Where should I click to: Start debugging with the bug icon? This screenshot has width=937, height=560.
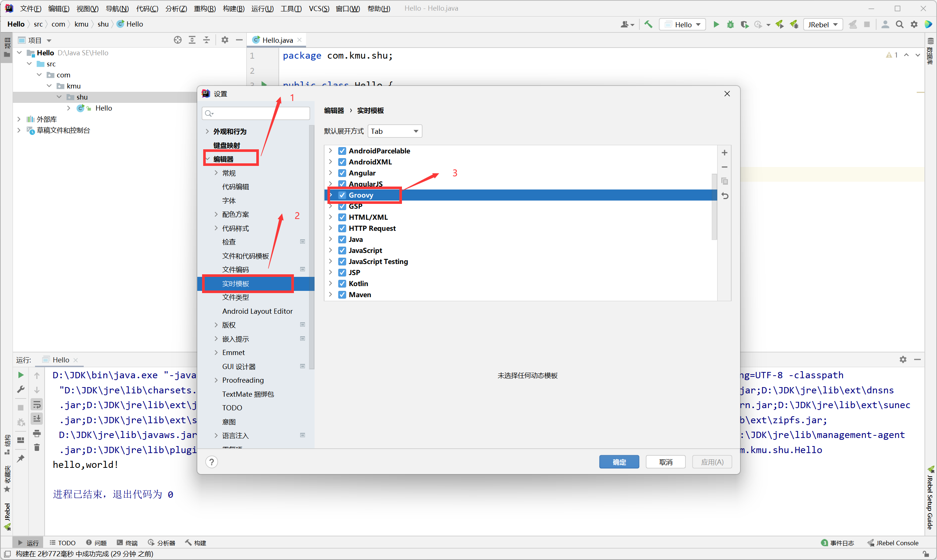pos(730,24)
